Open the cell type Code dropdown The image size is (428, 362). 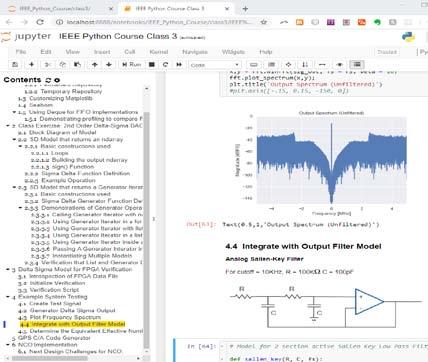215,65
